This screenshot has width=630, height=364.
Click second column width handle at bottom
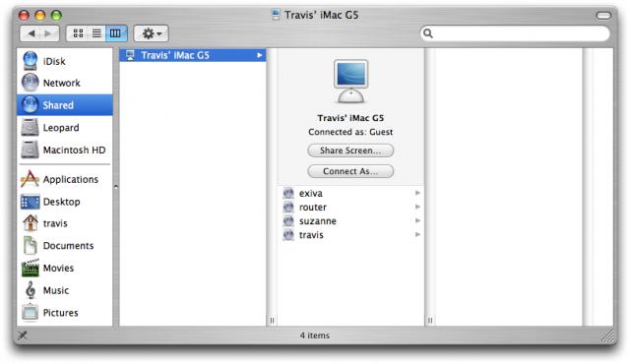point(430,321)
